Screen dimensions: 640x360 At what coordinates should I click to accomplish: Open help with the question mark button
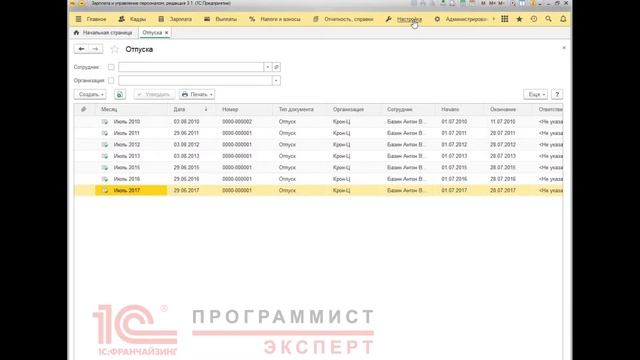pos(557,94)
